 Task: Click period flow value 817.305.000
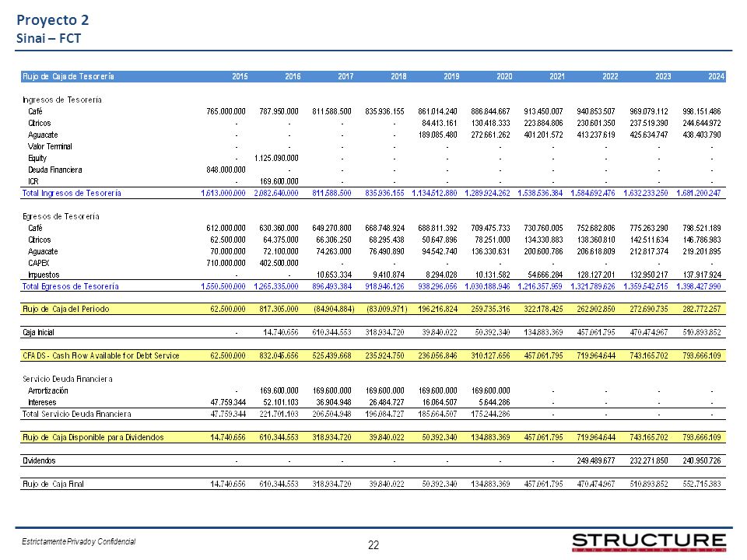279,309
